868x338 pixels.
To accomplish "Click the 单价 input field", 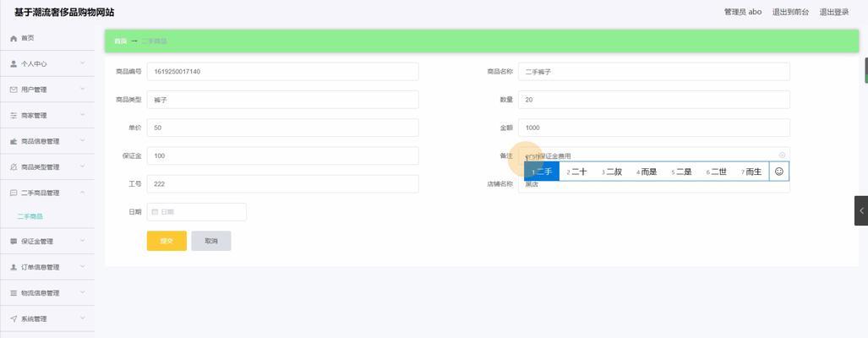I will coord(283,128).
